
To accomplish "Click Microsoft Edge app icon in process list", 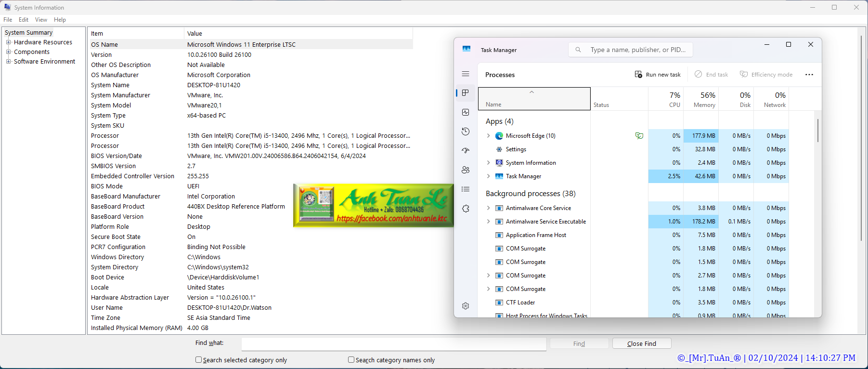I will [x=499, y=136].
